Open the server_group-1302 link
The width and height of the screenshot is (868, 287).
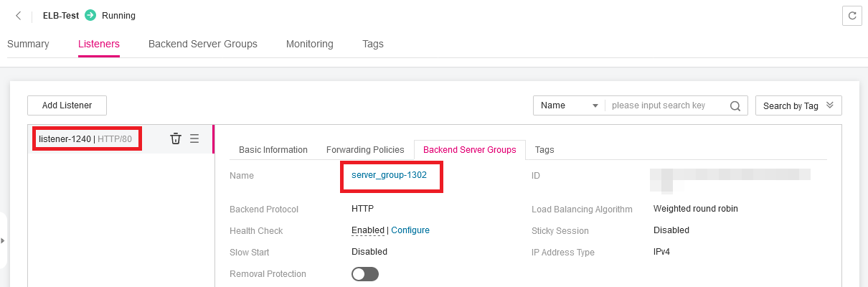(389, 175)
